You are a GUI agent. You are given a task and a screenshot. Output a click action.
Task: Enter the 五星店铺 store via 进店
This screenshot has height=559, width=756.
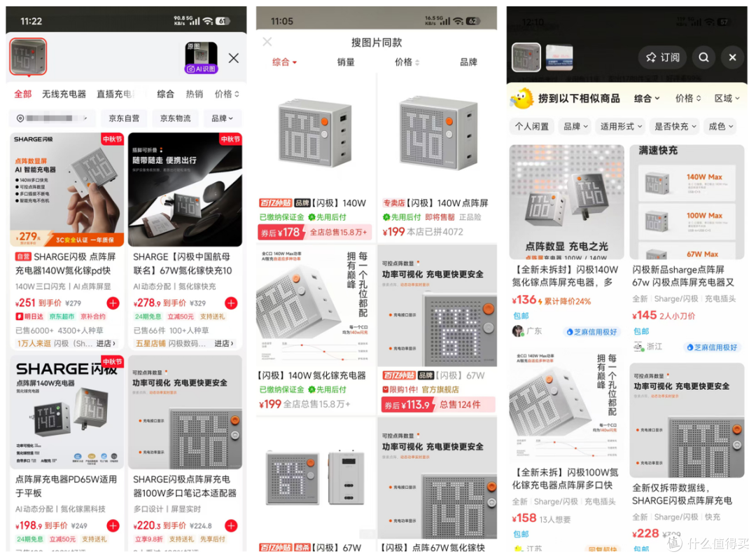click(x=224, y=343)
